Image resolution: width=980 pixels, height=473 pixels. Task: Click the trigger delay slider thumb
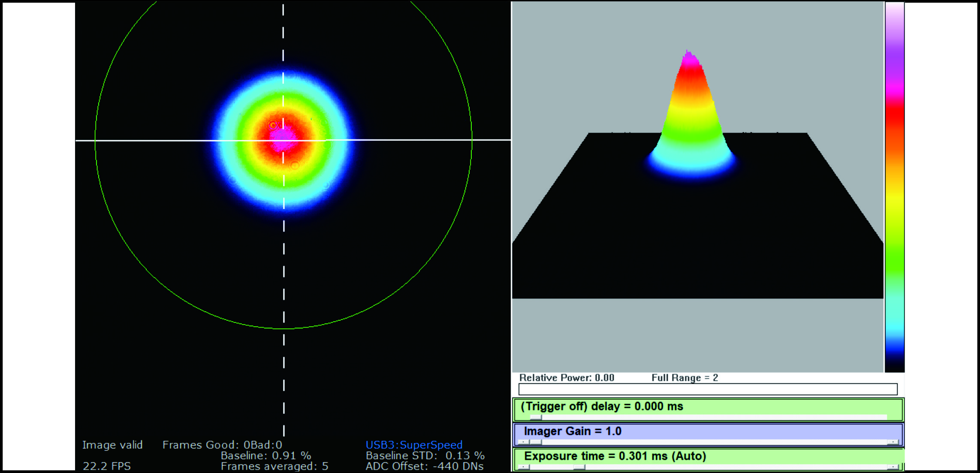[536, 417]
